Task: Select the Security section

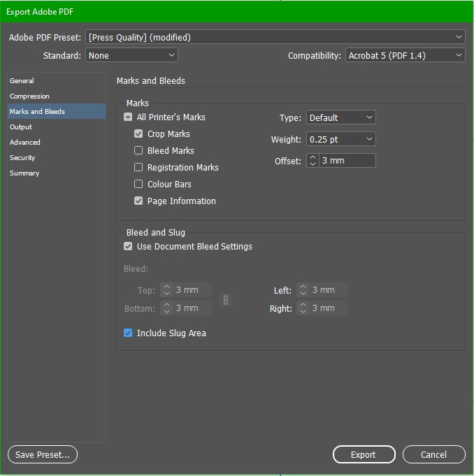Action: click(57, 157)
